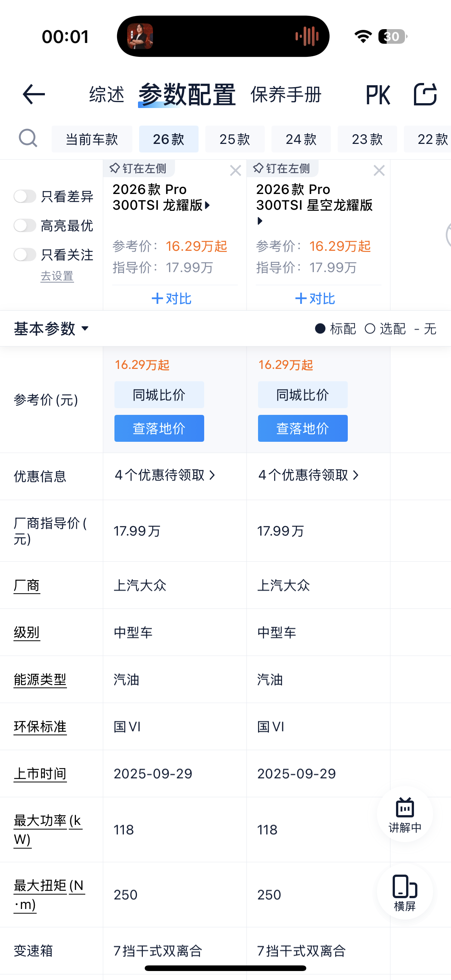Open the PK comparison icon
The image size is (451, 980).
[x=378, y=94]
